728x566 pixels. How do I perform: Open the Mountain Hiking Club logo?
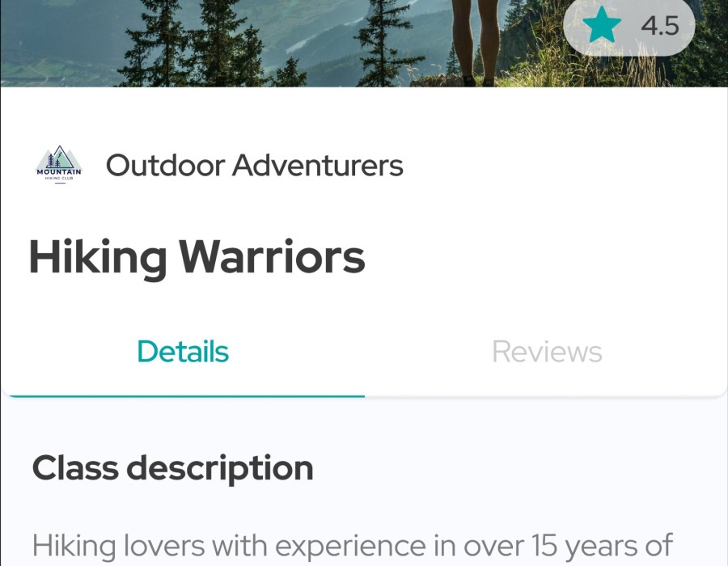pos(59,165)
